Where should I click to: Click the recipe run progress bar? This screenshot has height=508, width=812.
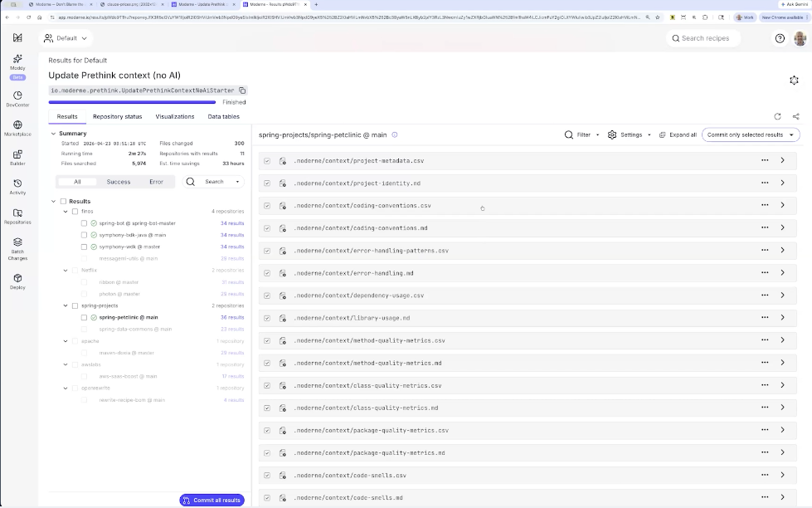(132, 102)
